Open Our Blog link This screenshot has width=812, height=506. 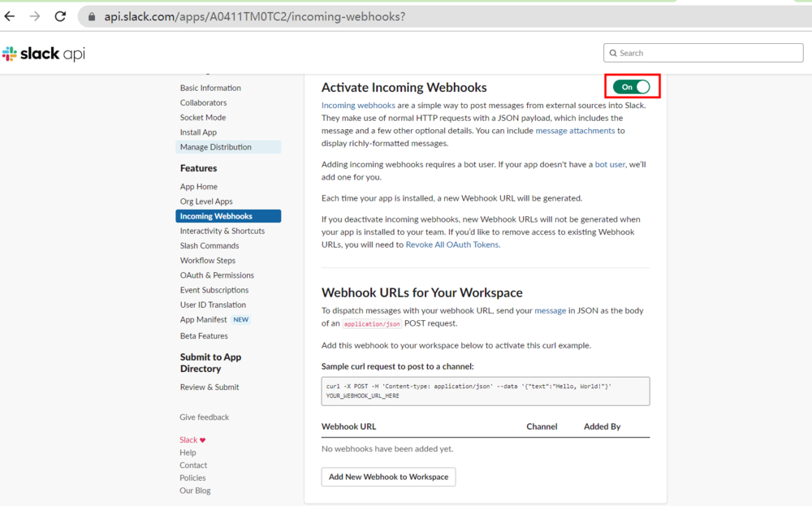[195, 491]
